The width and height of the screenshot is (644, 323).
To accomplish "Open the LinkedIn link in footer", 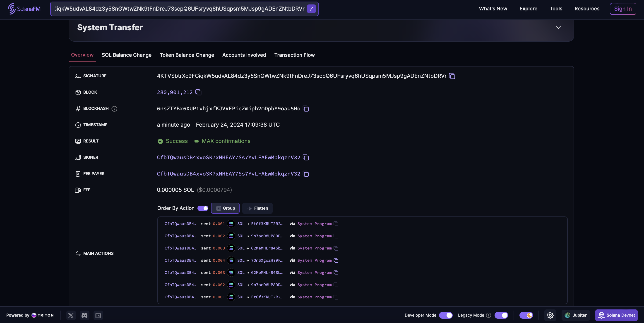I will [x=98, y=315].
